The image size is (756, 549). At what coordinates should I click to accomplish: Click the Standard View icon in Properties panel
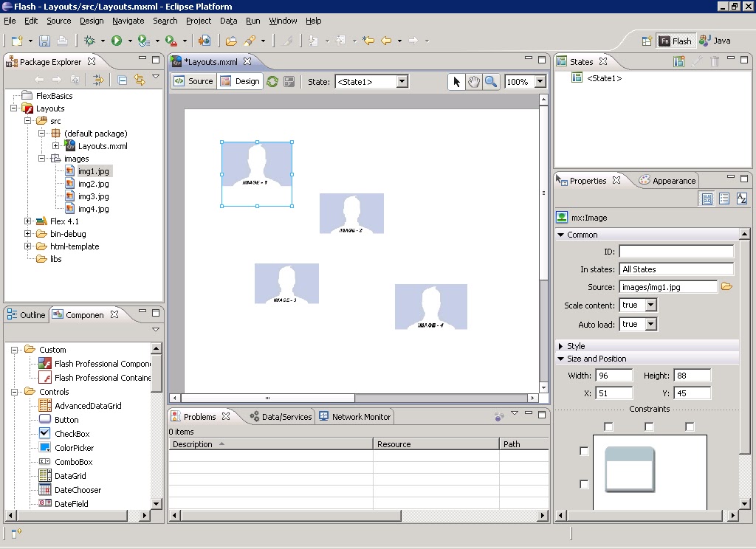coord(705,198)
